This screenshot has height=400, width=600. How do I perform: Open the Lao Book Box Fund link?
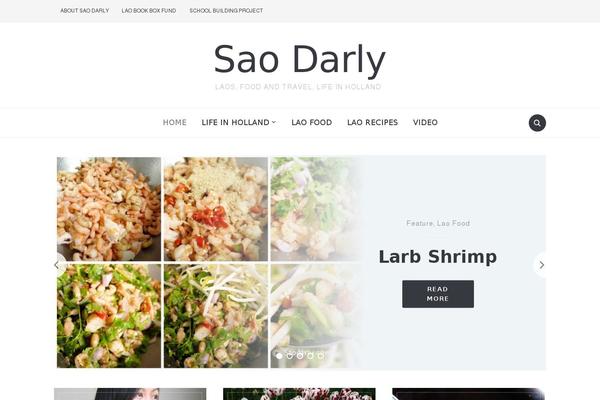click(149, 11)
